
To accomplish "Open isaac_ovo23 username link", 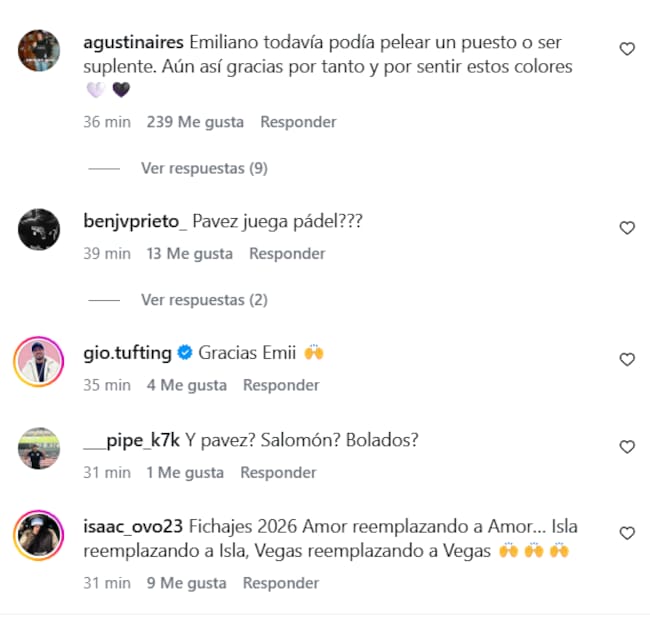I will (133, 527).
